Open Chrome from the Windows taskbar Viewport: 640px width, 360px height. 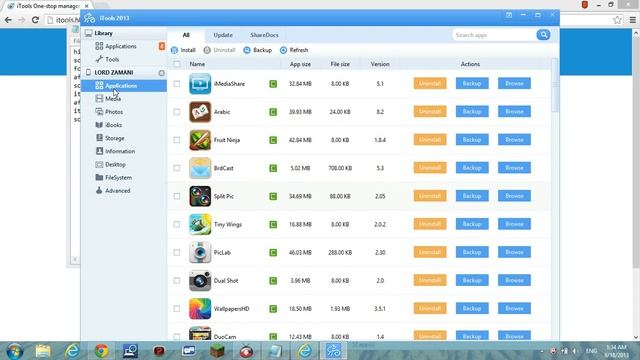click(x=101, y=351)
